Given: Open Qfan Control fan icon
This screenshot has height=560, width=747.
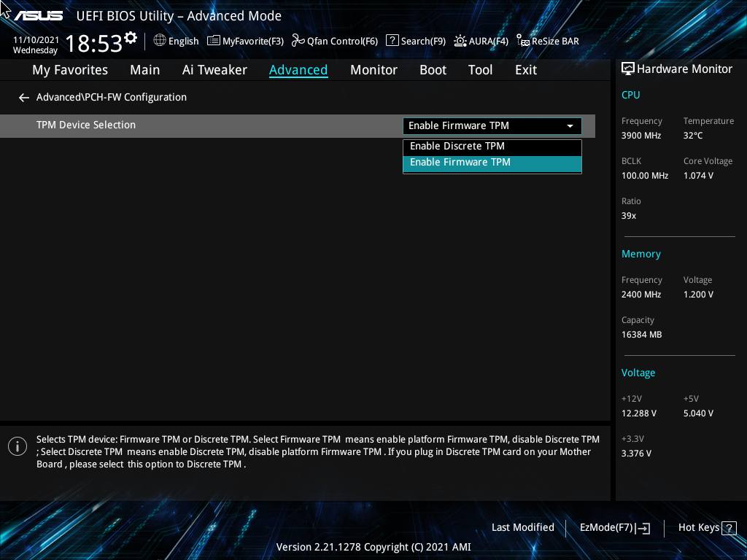Looking at the screenshot, I should pos(298,41).
